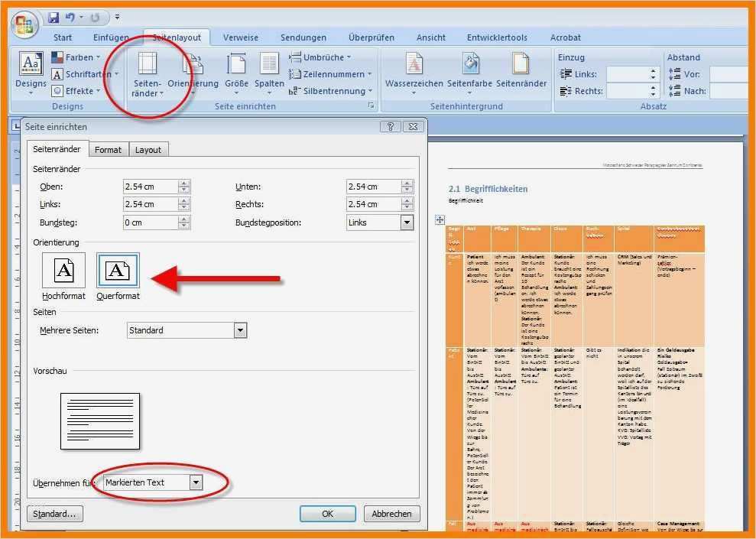Open the Designs themes gallery

(x=31, y=73)
